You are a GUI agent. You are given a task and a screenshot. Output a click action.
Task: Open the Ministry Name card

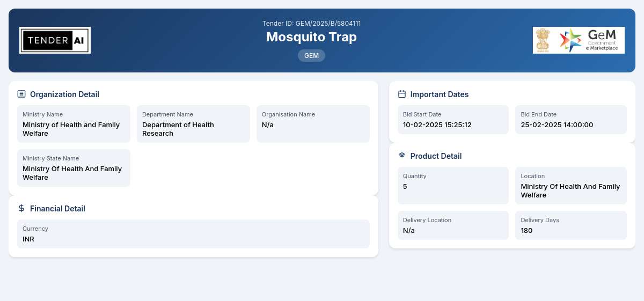(74, 124)
